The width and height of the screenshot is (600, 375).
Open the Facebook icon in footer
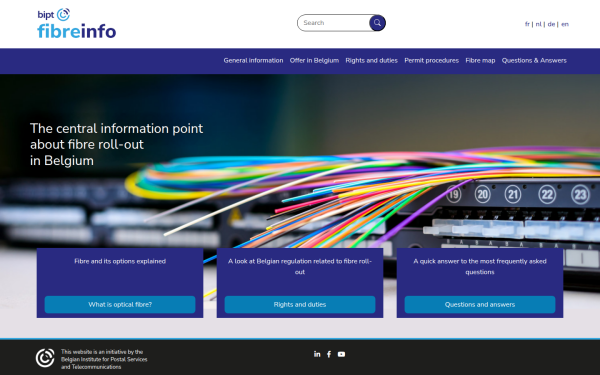tap(329, 354)
